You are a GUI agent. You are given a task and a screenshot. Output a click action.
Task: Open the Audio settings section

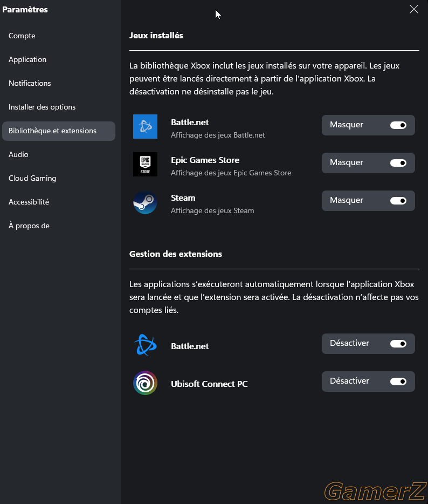59,155
